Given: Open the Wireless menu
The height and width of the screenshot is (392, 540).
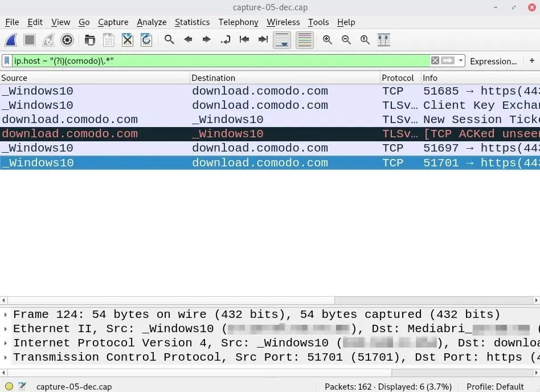Looking at the screenshot, I should 283,22.
